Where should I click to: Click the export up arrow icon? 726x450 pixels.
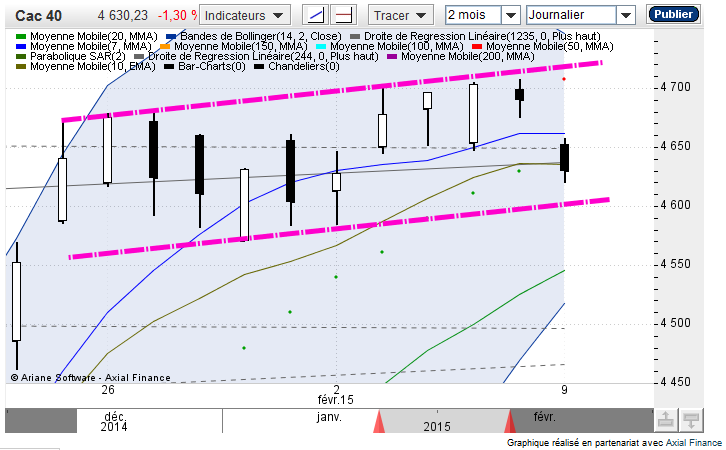point(665,420)
